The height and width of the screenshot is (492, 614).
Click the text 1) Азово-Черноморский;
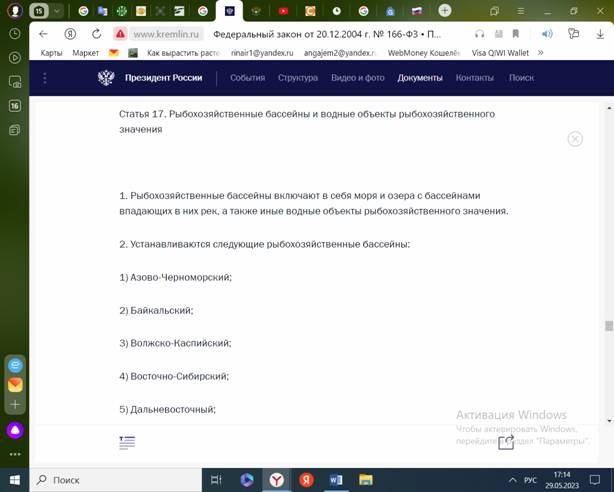click(175, 277)
